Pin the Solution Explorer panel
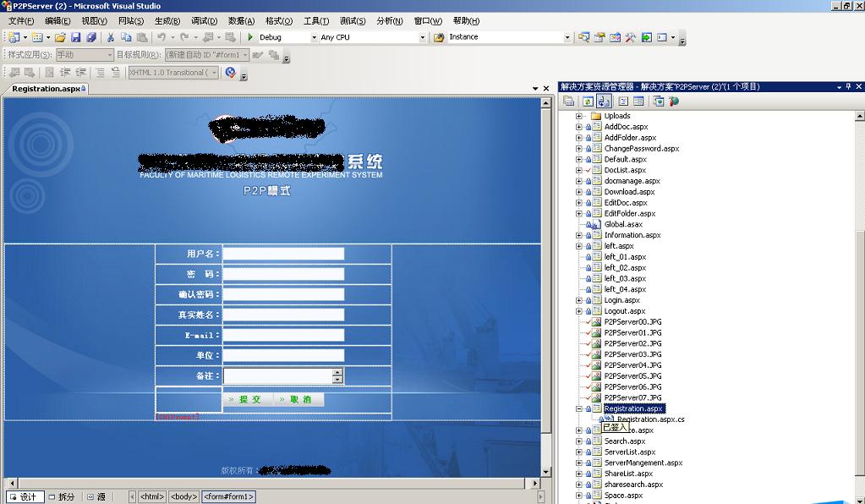 point(848,86)
